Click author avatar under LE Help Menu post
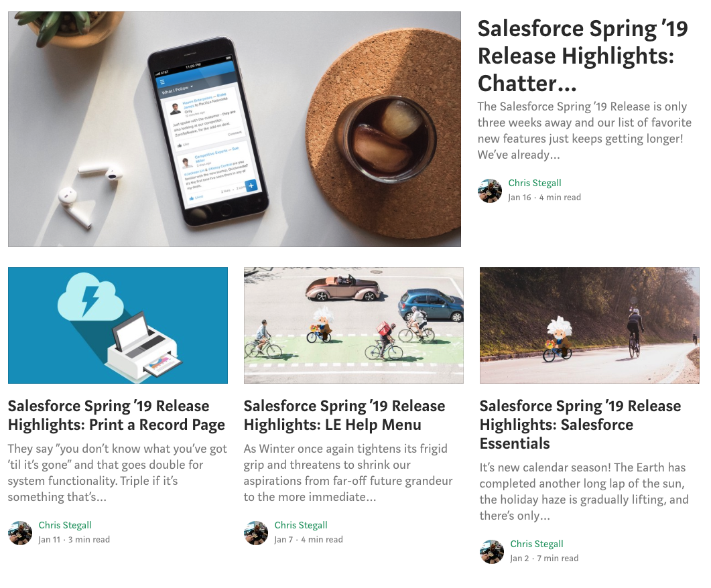 coord(256,532)
